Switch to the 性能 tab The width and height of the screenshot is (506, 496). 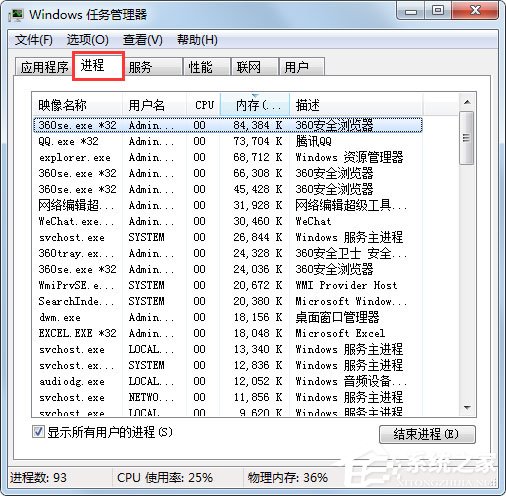point(207,67)
